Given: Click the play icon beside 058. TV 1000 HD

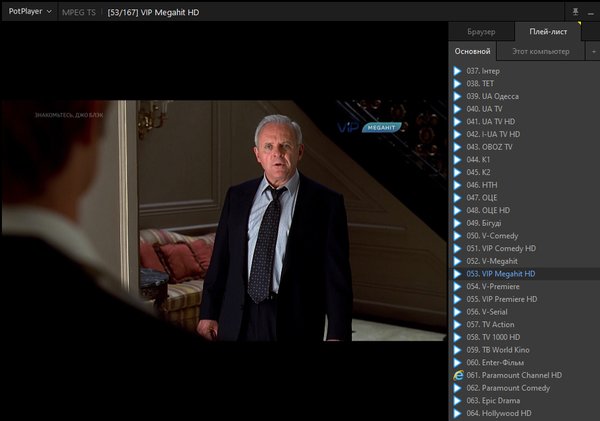Looking at the screenshot, I should (x=457, y=337).
